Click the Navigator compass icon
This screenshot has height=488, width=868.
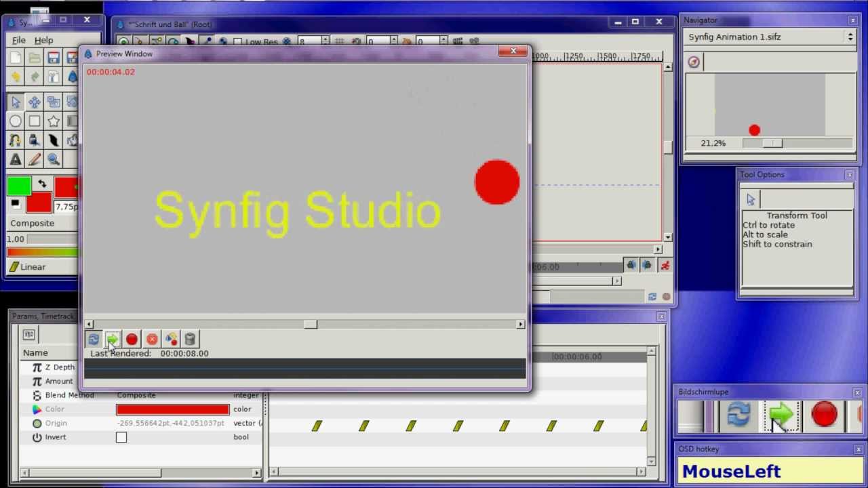coord(693,62)
